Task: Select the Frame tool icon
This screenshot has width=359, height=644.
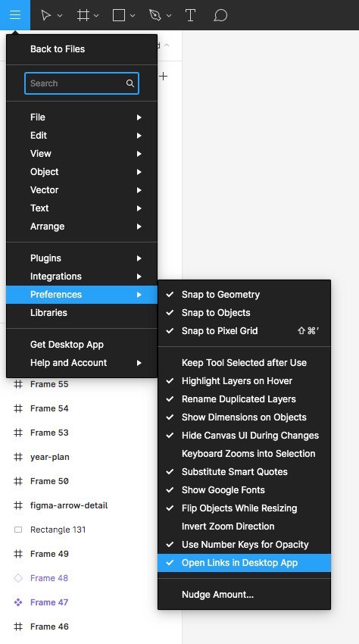Action: 83,16
